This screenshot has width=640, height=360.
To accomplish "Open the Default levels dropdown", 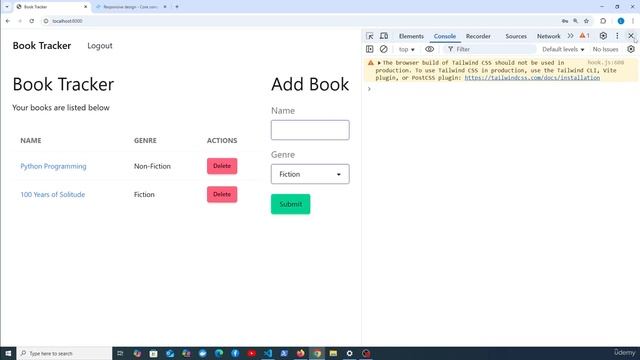I will click(563, 49).
